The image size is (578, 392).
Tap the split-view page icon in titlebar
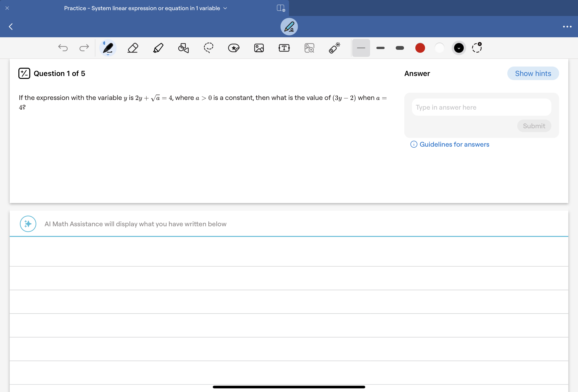[281, 8]
